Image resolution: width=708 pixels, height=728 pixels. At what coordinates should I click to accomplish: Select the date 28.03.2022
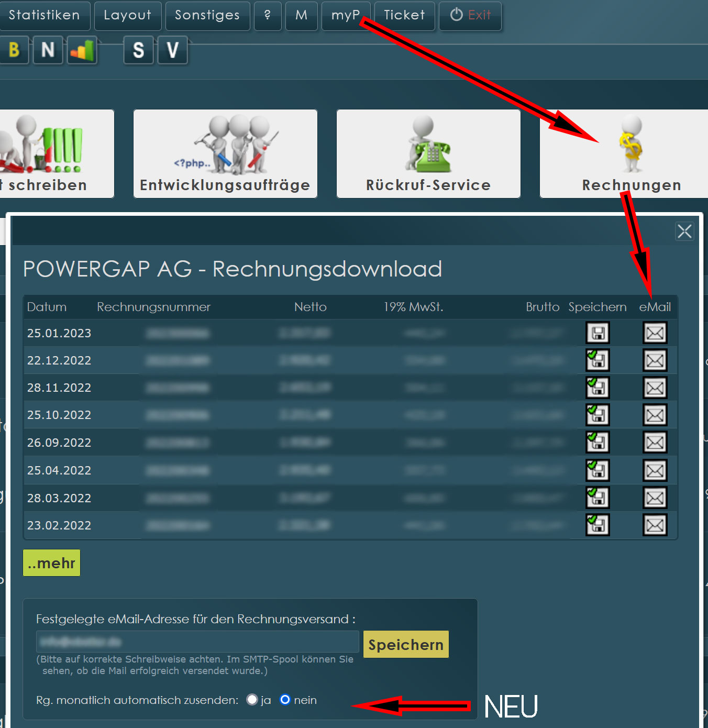pyautogui.click(x=59, y=498)
